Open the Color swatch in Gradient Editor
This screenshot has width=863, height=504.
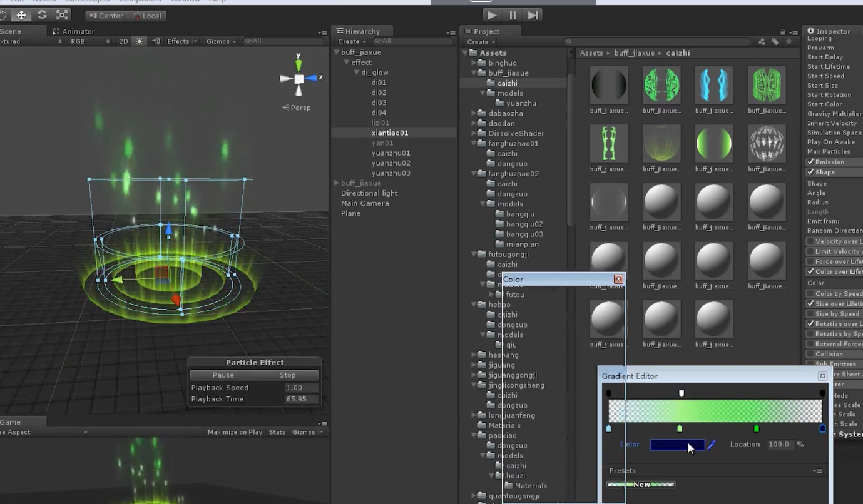pos(678,445)
